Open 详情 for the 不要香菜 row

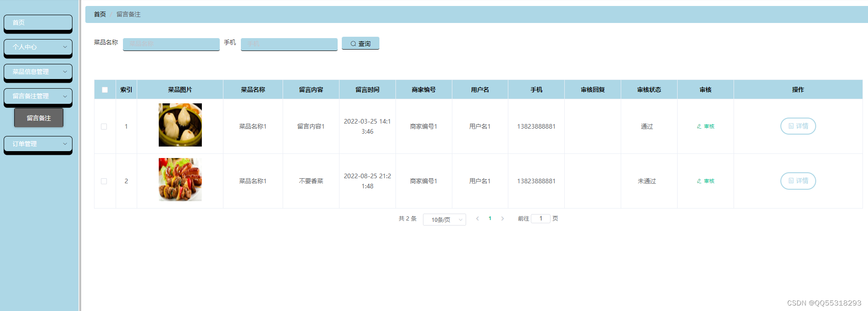[x=798, y=181]
